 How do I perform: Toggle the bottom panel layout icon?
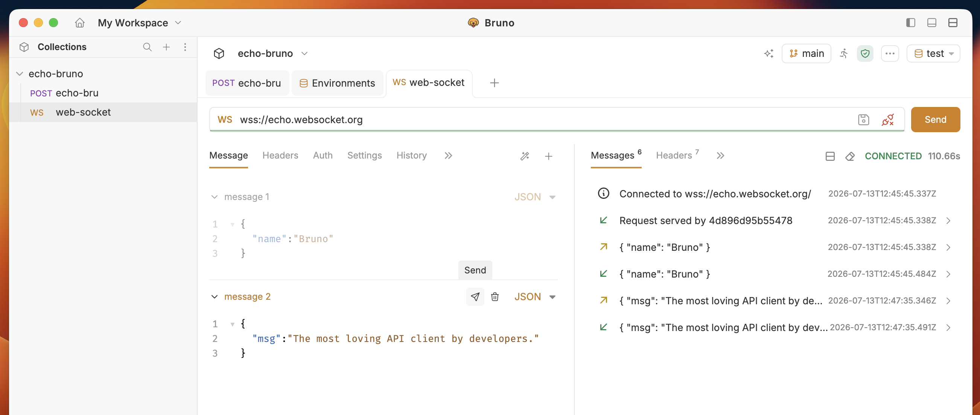point(932,23)
